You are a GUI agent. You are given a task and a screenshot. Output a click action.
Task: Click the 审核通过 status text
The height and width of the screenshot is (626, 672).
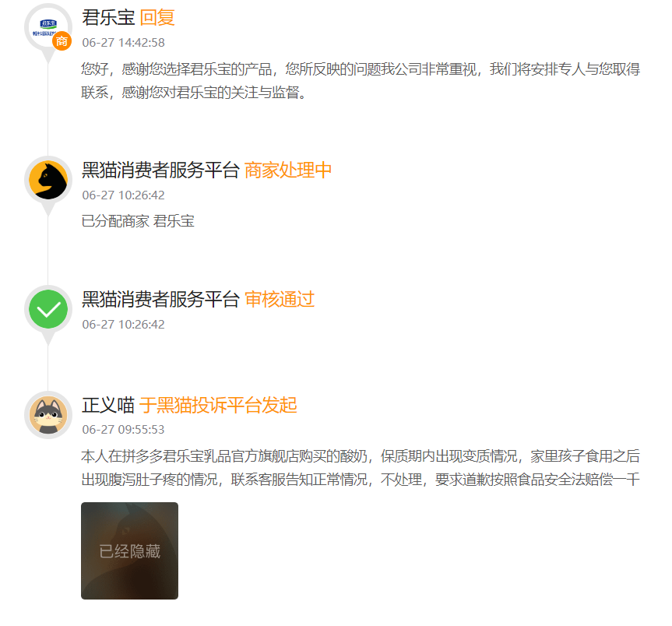(280, 299)
